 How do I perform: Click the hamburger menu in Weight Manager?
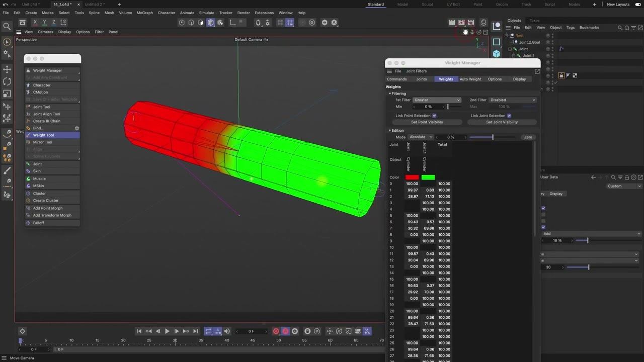pyautogui.click(x=389, y=71)
